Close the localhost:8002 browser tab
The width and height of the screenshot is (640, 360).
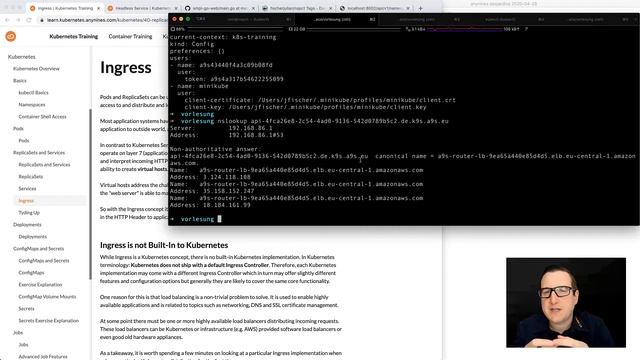click(409, 8)
